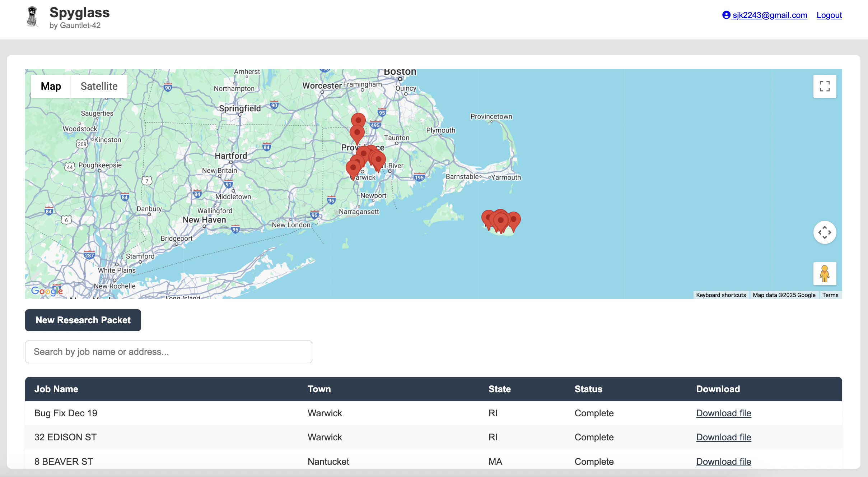Image resolution: width=868 pixels, height=477 pixels.
Task: Click the map pan directional control
Action: point(824,232)
